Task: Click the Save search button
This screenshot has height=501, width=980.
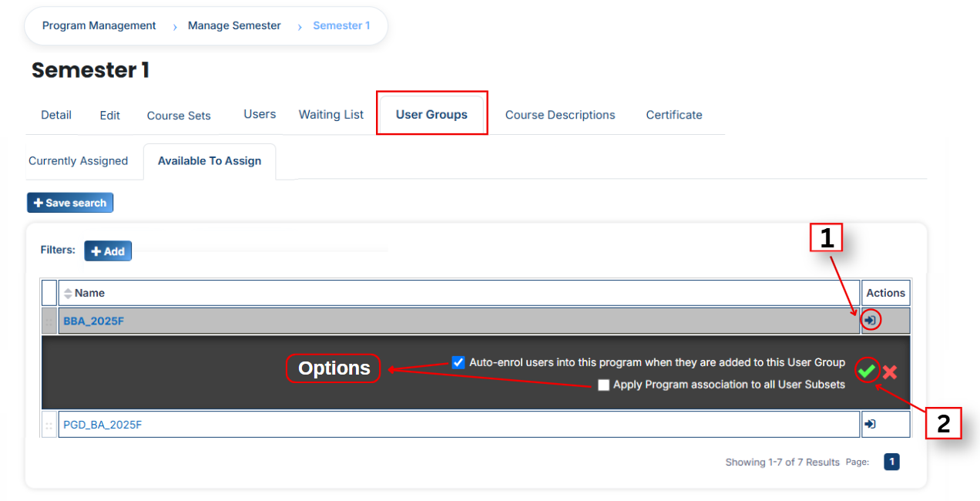Action: pos(70,203)
